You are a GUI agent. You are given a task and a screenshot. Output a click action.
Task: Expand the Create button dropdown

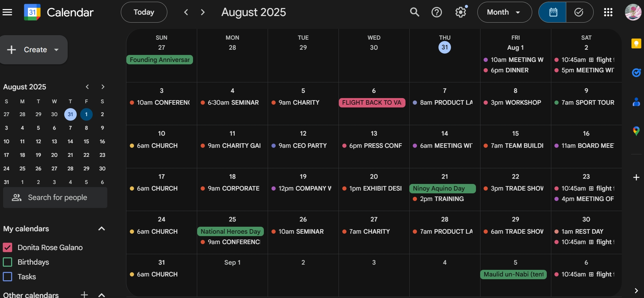pos(56,50)
